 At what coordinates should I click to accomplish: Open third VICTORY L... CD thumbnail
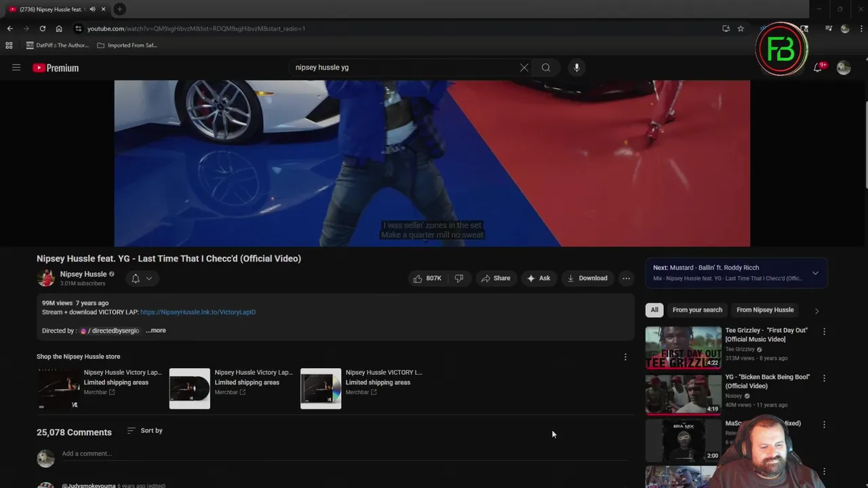click(x=321, y=389)
